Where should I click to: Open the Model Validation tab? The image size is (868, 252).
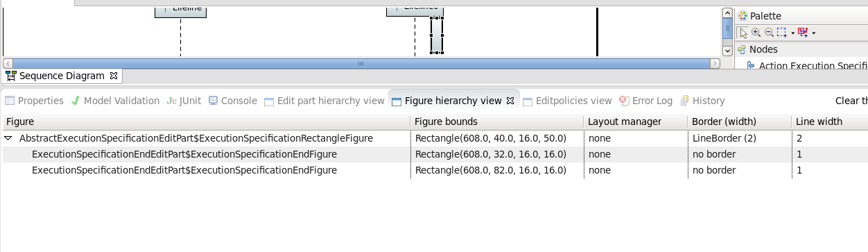(x=115, y=101)
